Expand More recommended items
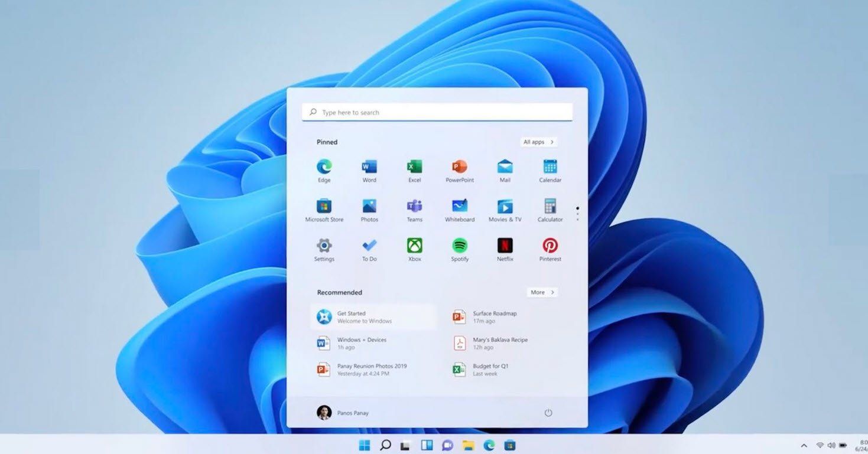868x454 pixels. 542,292
